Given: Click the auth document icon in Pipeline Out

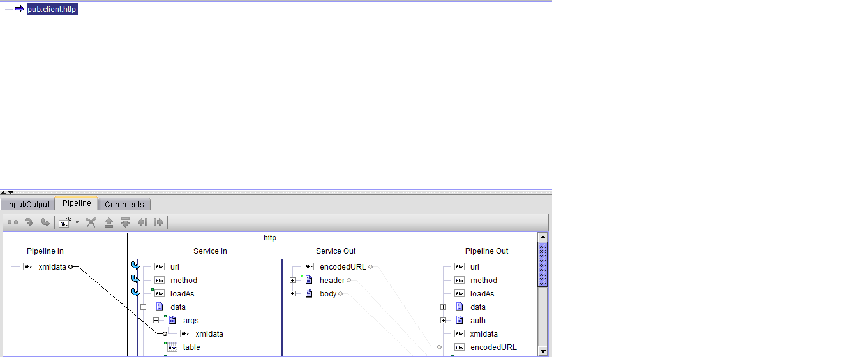Looking at the screenshot, I should (460, 321).
